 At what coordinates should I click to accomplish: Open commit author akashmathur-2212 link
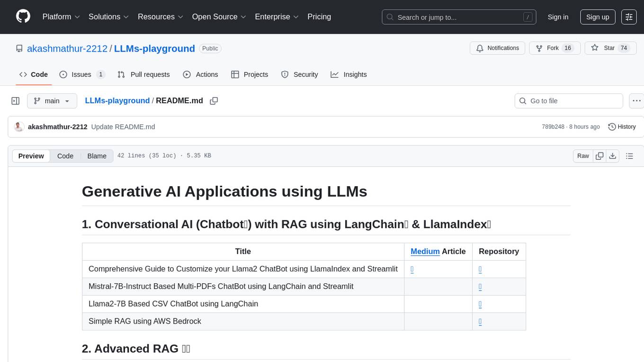(x=58, y=127)
